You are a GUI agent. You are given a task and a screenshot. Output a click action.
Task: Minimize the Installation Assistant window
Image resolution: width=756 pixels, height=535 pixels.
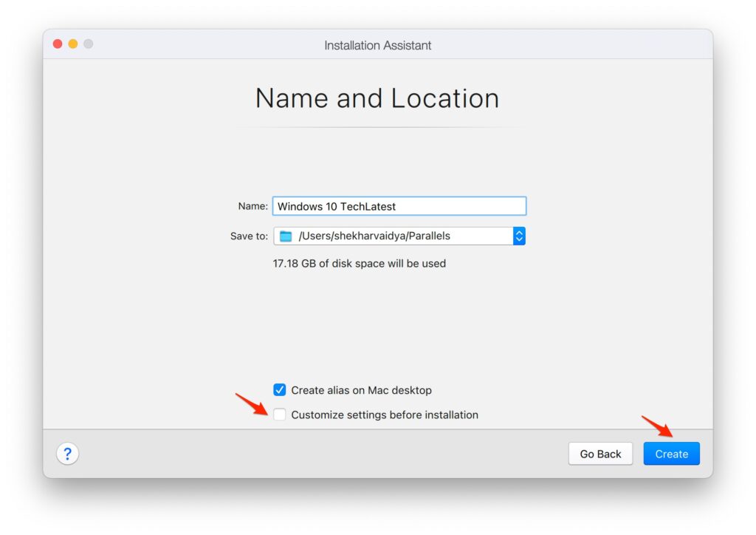73,44
